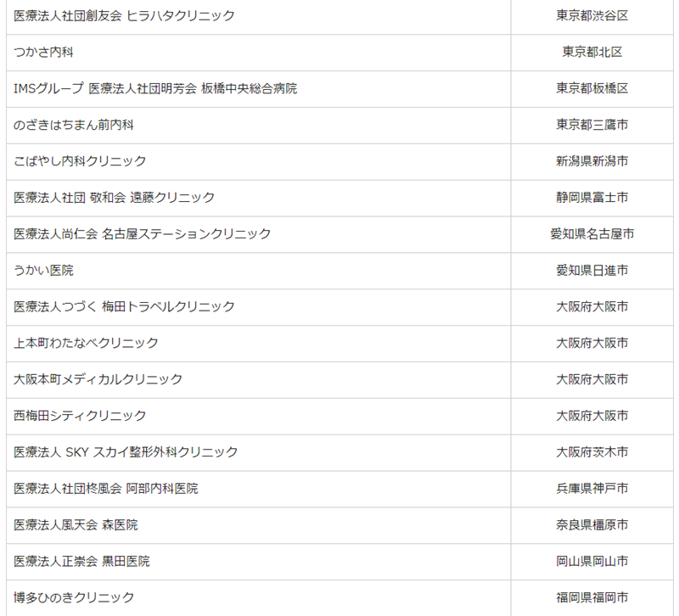Click the 森医院 entry

[76, 524]
